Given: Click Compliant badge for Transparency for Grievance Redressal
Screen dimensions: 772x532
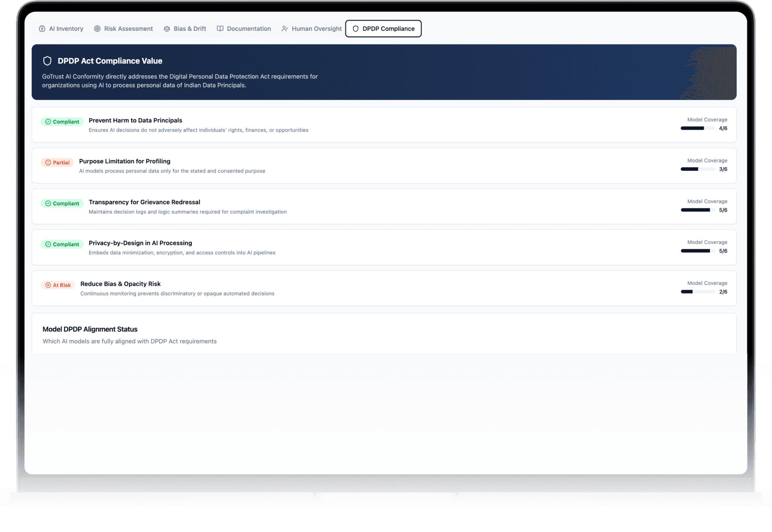Looking at the screenshot, I should point(62,204).
